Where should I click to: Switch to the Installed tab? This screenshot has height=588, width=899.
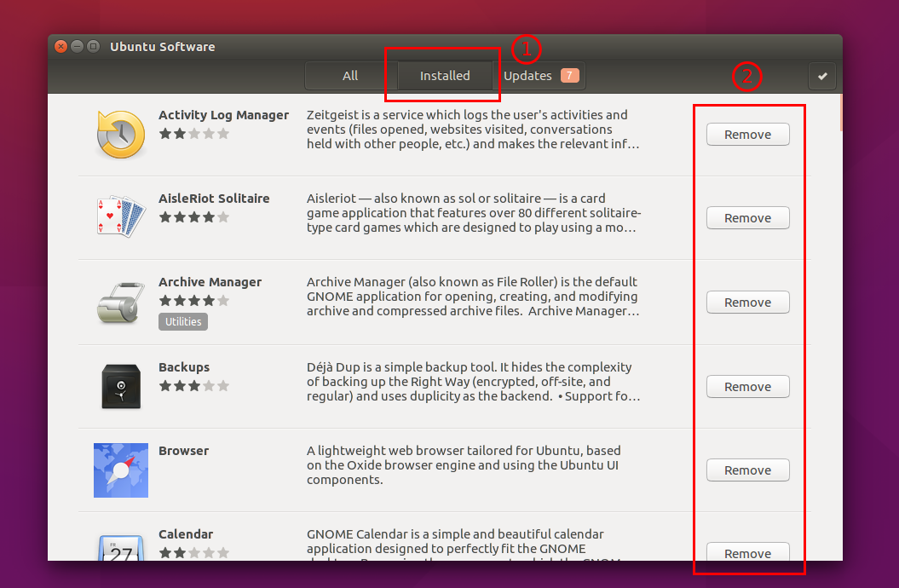pyautogui.click(x=445, y=76)
